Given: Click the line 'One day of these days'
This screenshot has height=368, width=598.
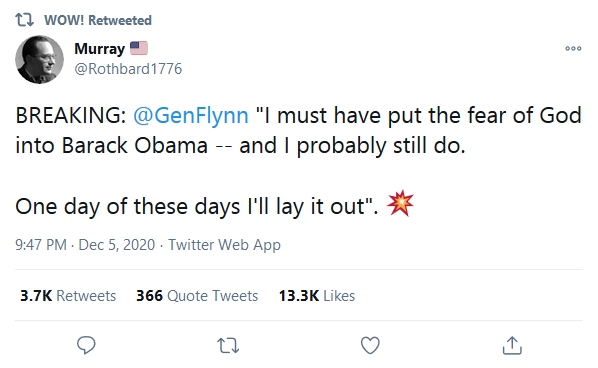Looking at the screenshot, I should coord(197,206).
